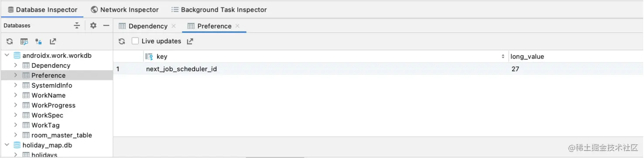The image size is (644, 158).
Task: Expand the WorkSpec table node
Action: [16, 115]
